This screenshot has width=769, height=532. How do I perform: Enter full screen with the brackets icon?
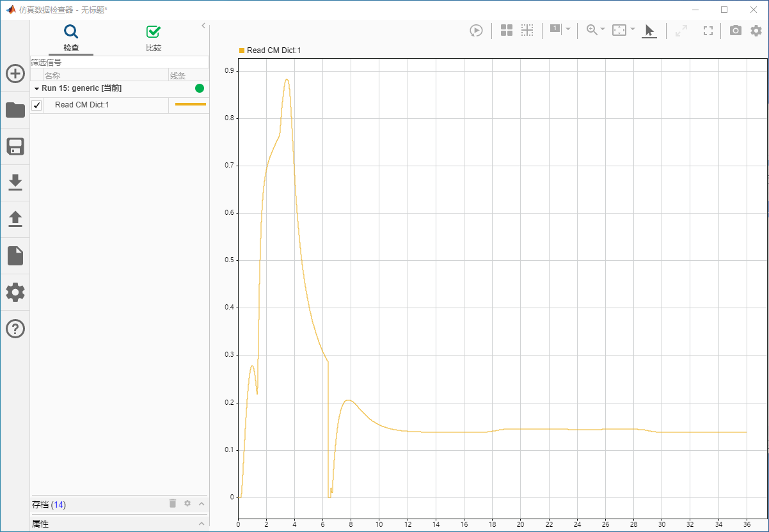tap(708, 30)
